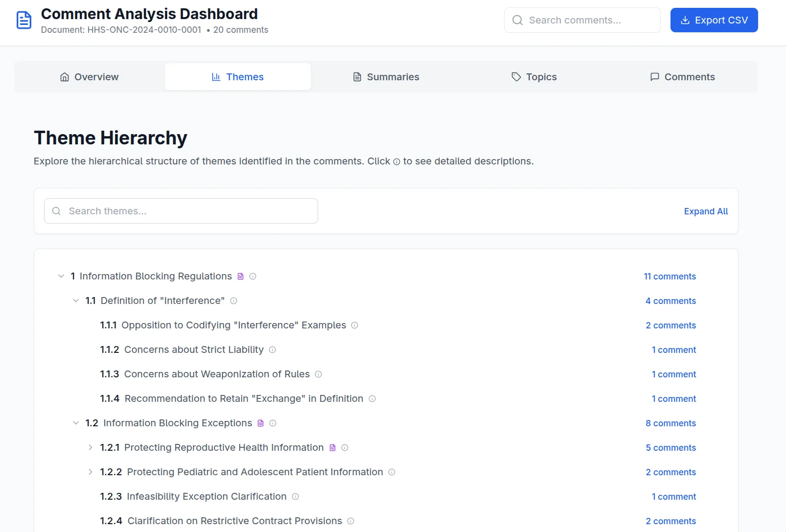Screen dimensions: 786x532
Task: Open document icon next to Protecting Reproductive Health Information
Action: pyautogui.click(x=333, y=448)
